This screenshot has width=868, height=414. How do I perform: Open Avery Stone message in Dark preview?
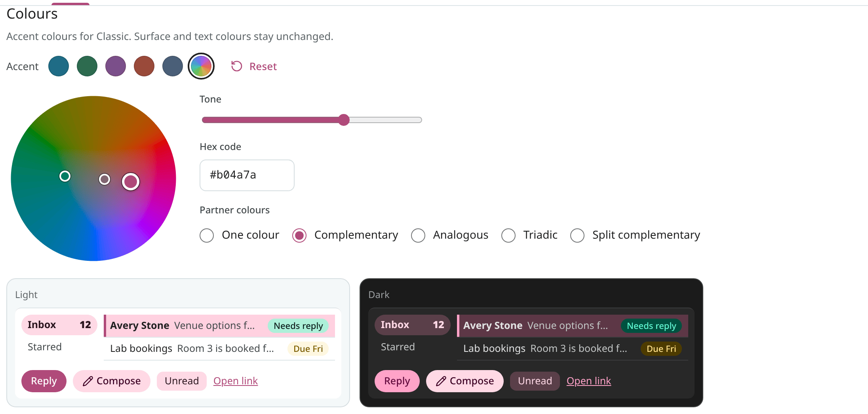point(573,326)
